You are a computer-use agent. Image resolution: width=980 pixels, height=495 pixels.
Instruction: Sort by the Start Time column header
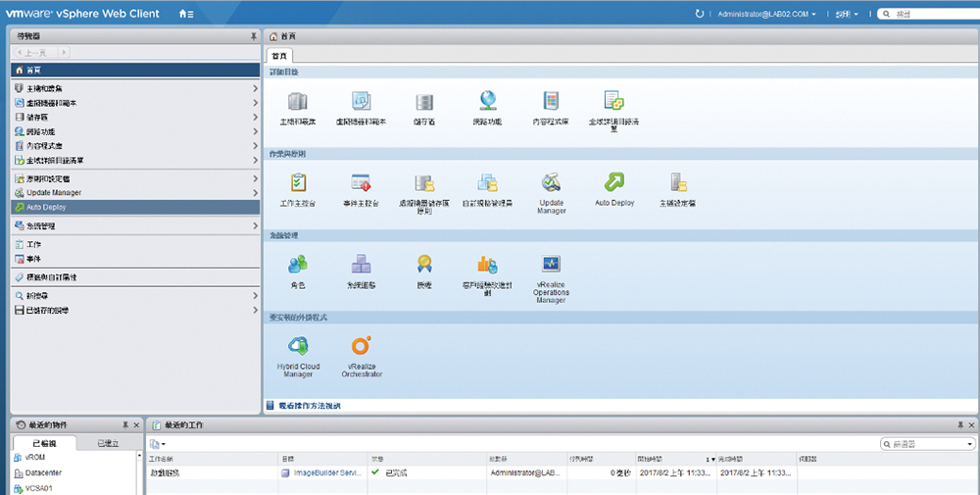pos(675,459)
